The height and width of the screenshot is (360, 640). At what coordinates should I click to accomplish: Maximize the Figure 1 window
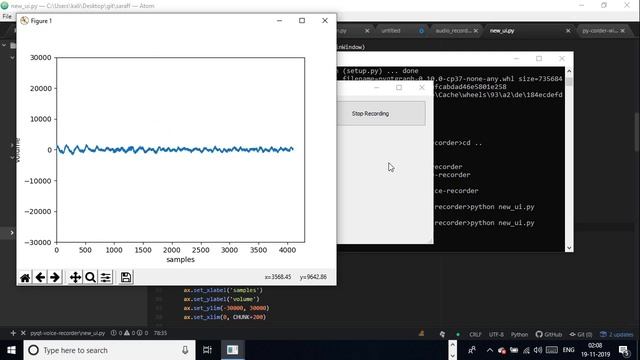302,20
